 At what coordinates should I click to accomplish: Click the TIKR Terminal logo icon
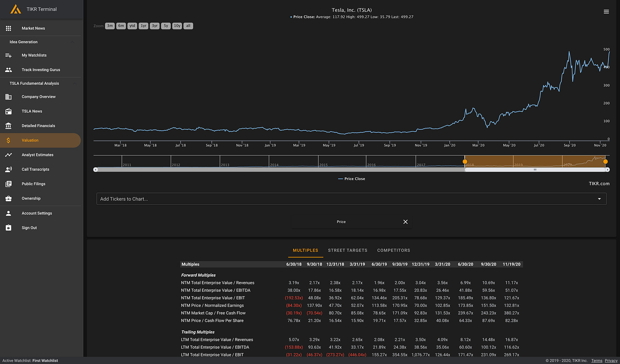pyautogui.click(x=15, y=9)
